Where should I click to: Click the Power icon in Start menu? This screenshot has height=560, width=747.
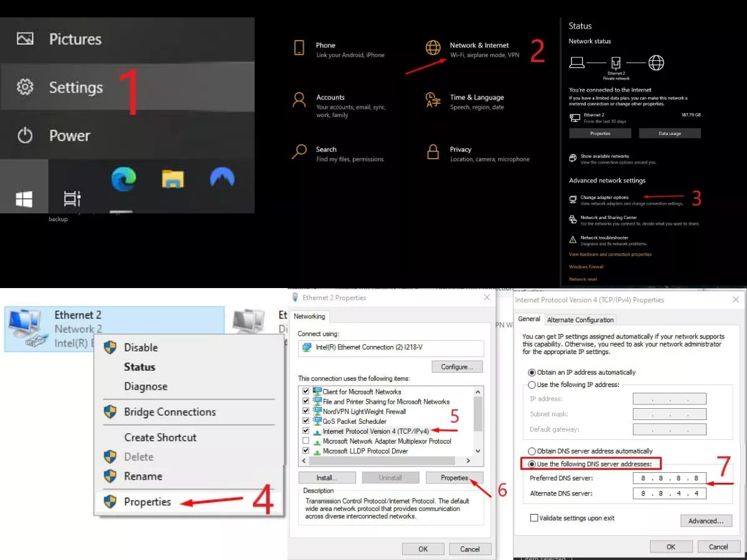(25, 136)
